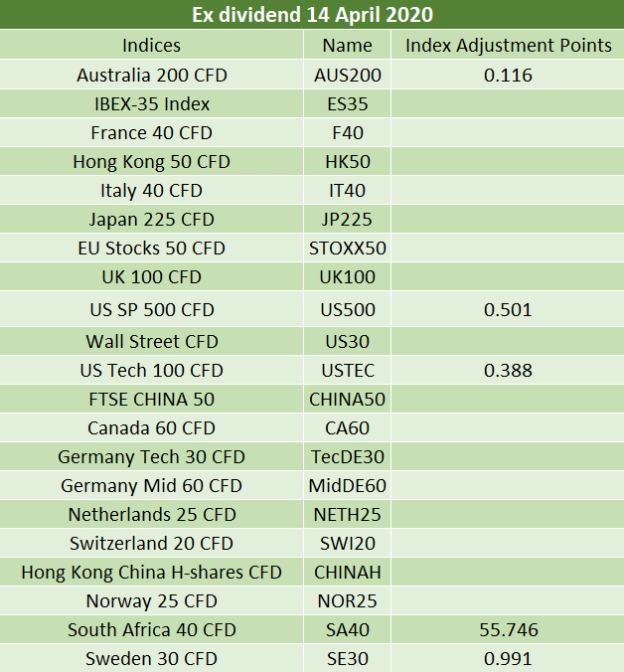Image resolution: width=624 pixels, height=672 pixels.
Task: Select the Indices column header
Action: [151, 45]
